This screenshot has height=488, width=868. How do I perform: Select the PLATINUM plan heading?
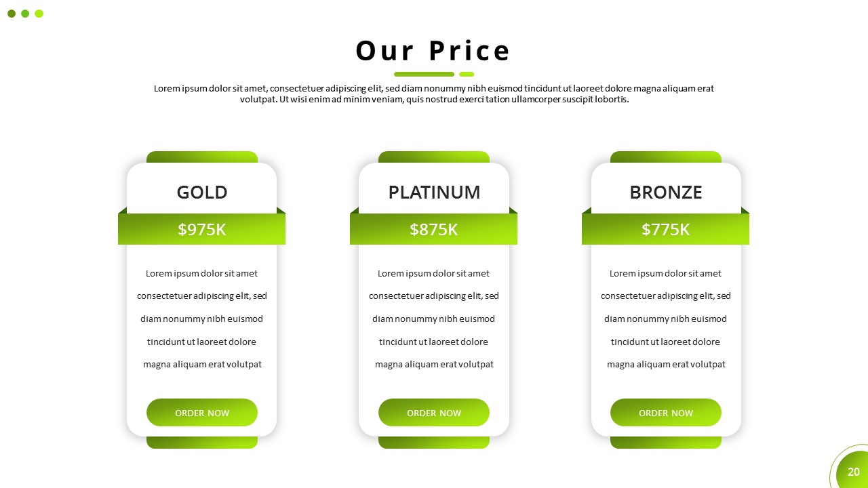click(x=434, y=192)
